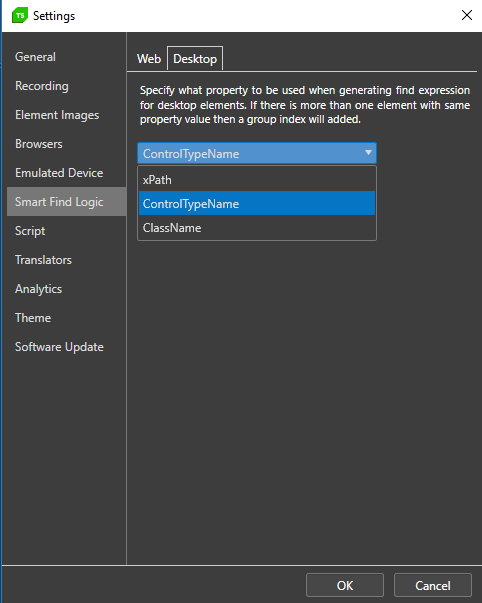Go to Recording settings
The width and height of the screenshot is (482, 603).
42,86
